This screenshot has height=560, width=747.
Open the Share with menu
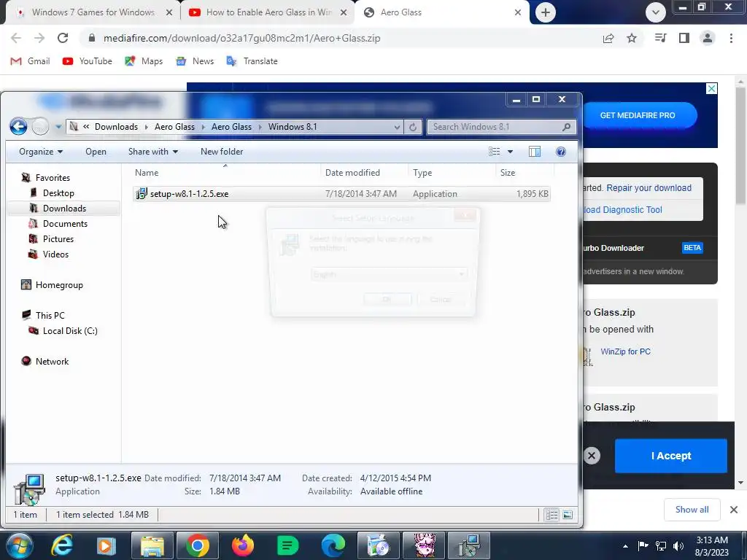[x=153, y=152]
